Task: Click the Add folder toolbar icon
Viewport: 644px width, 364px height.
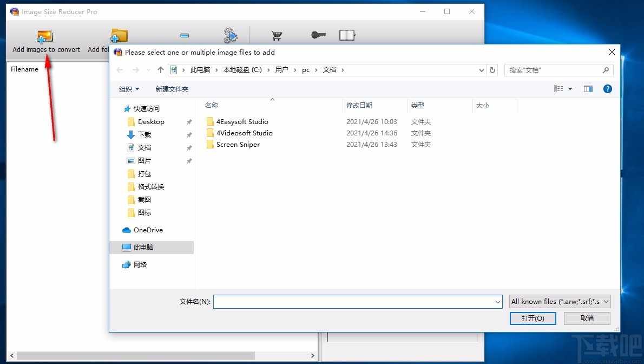Action: click(119, 36)
